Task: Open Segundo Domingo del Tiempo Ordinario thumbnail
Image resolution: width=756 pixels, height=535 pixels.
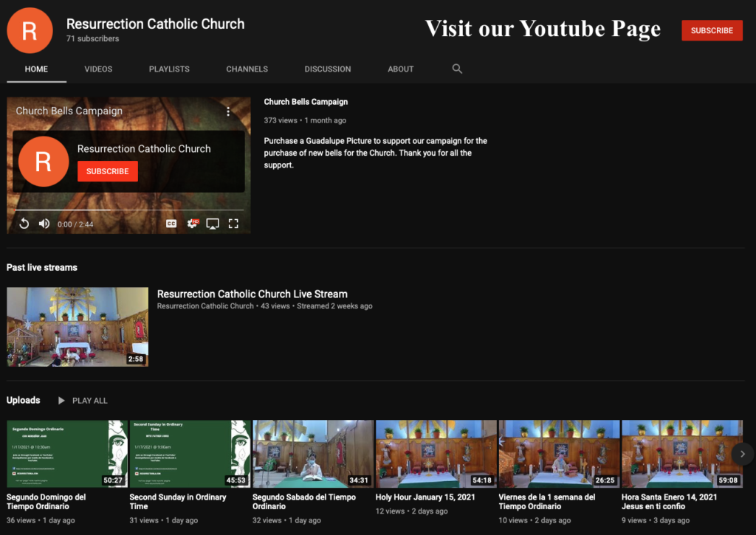Action: click(x=67, y=454)
